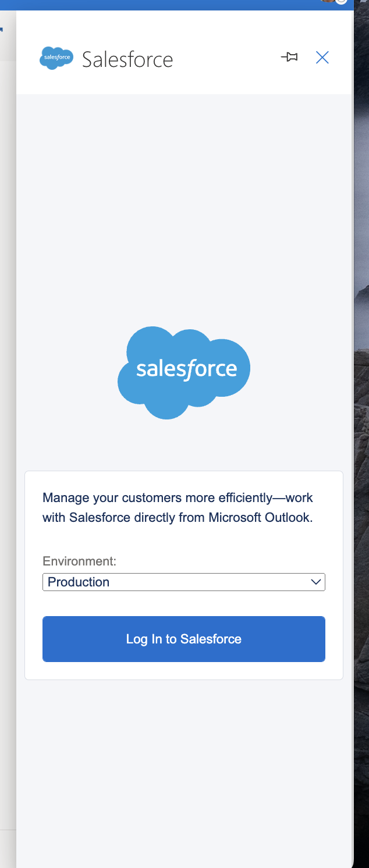Open the Environment dropdown showing Production
Screen dimensions: 369x868
(183, 582)
